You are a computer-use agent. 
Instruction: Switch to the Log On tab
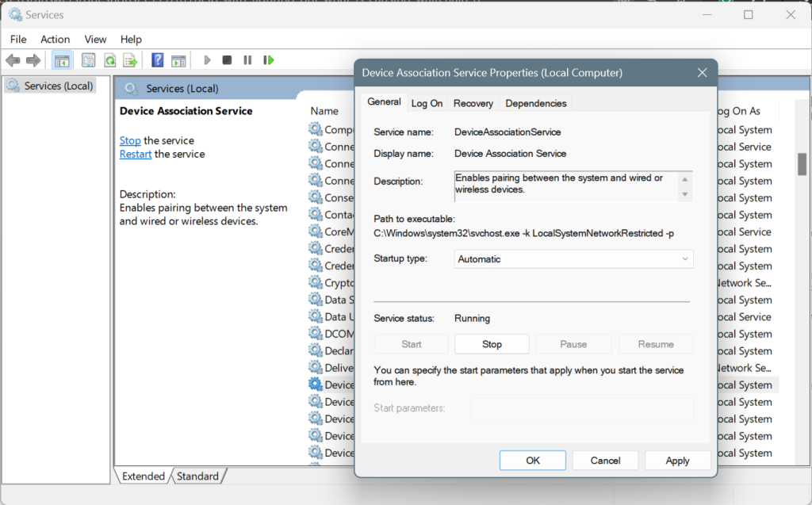427,104
